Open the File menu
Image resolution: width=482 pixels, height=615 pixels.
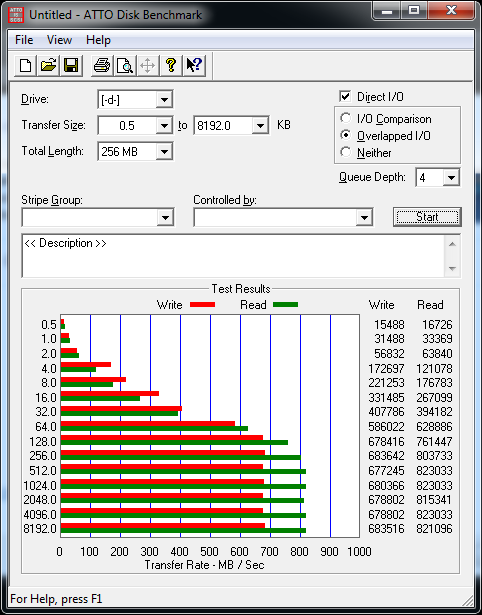(24, 40)
